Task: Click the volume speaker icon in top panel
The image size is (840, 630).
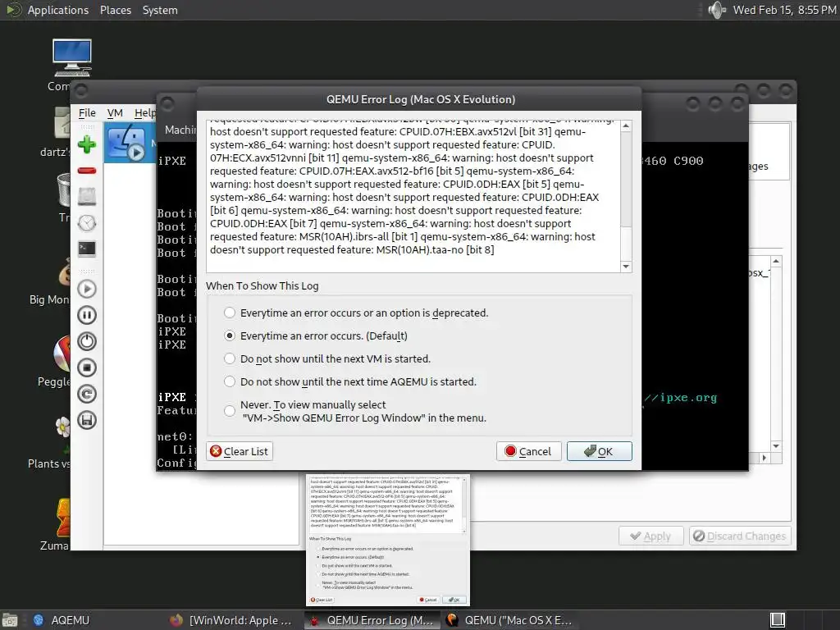Action: click(716, 10)
